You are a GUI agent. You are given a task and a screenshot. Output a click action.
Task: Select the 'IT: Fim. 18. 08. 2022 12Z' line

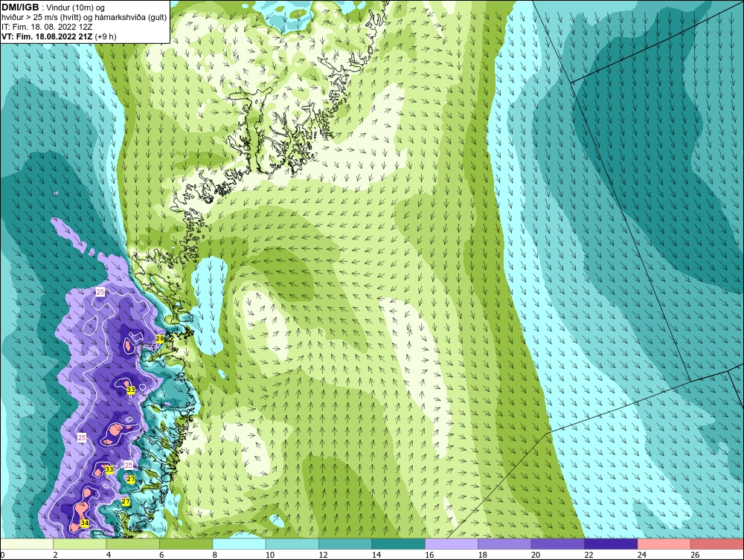tap(46, 27)
